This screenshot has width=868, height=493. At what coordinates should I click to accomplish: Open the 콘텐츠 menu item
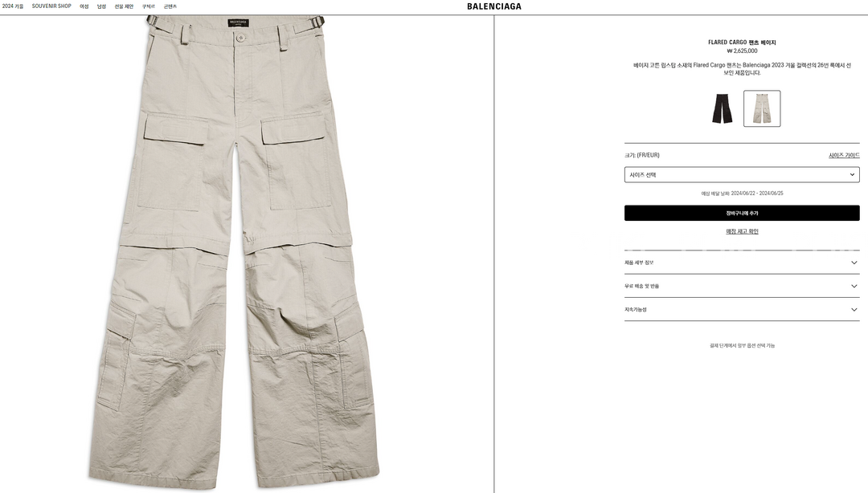170,6
